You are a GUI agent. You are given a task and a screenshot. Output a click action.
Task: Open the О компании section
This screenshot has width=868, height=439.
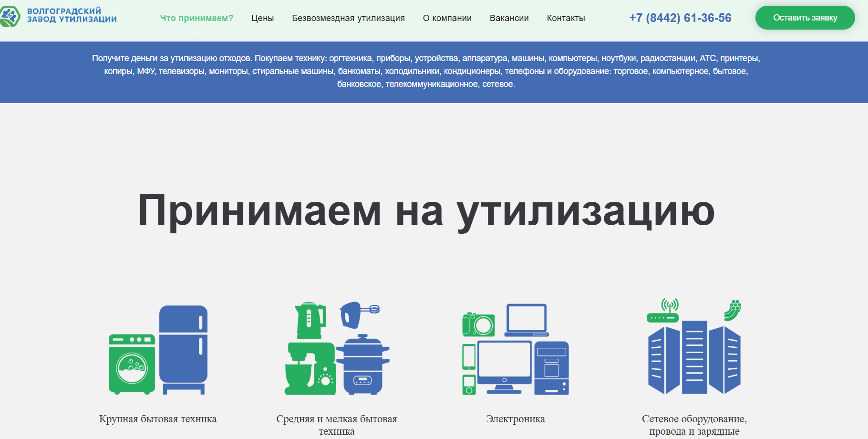point(447,18)
